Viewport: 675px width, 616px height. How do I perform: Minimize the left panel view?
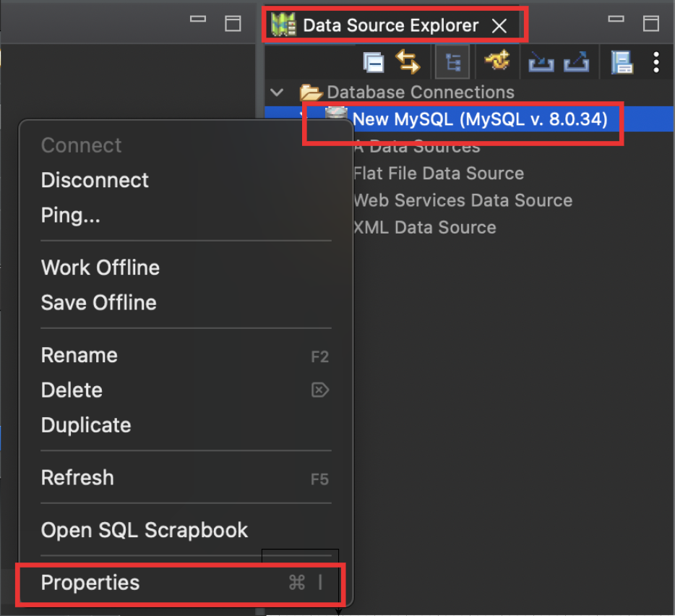click(x=198, y=19)
